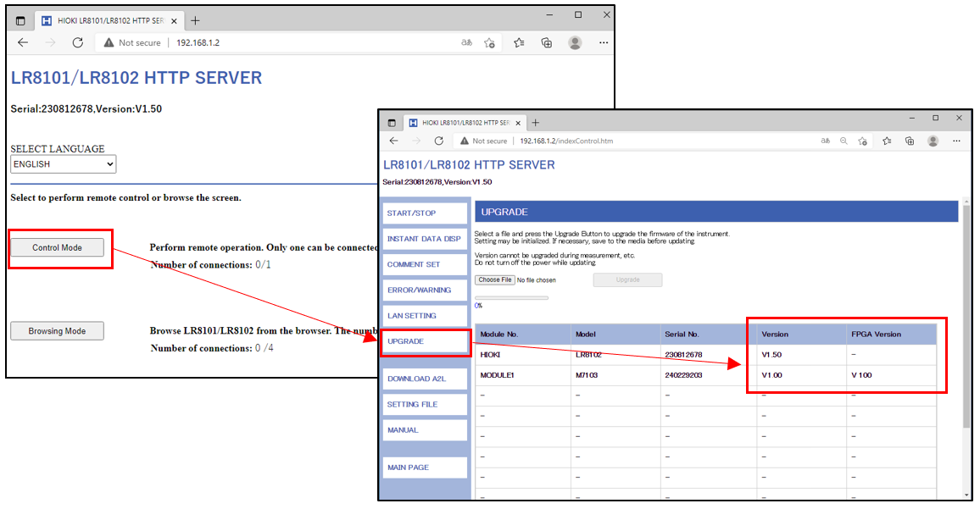
Task: Click the profile avatar in the front browser window
Action: [933, 141]
